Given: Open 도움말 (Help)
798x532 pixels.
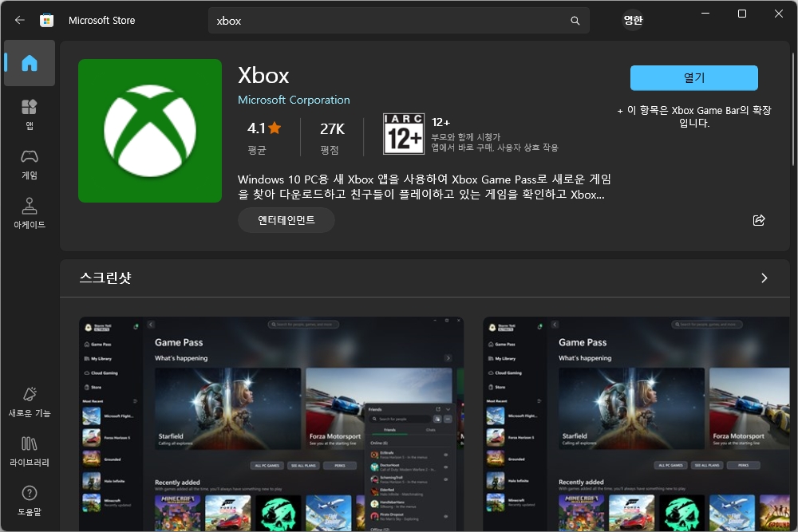Looking at the screenshot, I should pos(30,501).
